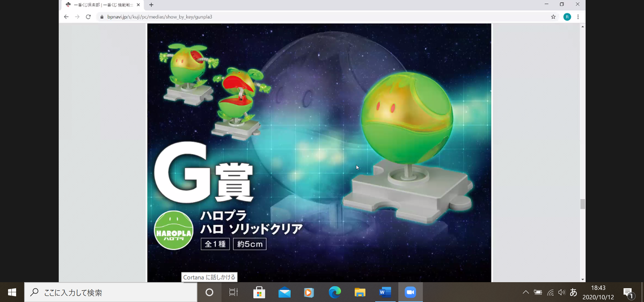This screenshot has height=302, width=644.
Task: Reload the current page
Action: tap(89, 17)
